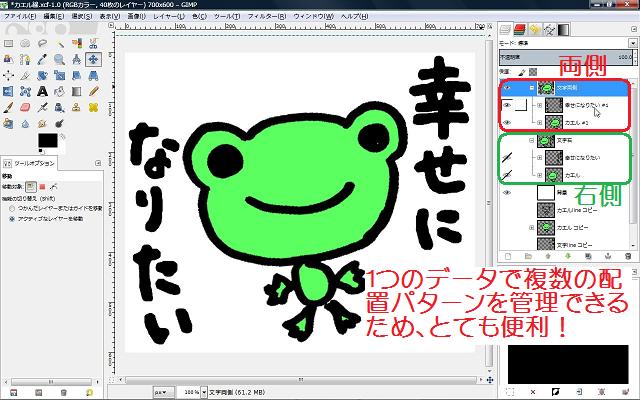This screenshot has height=400, width=640.
Task: Open the layer mode dropdown
Action: pos(633,43)
